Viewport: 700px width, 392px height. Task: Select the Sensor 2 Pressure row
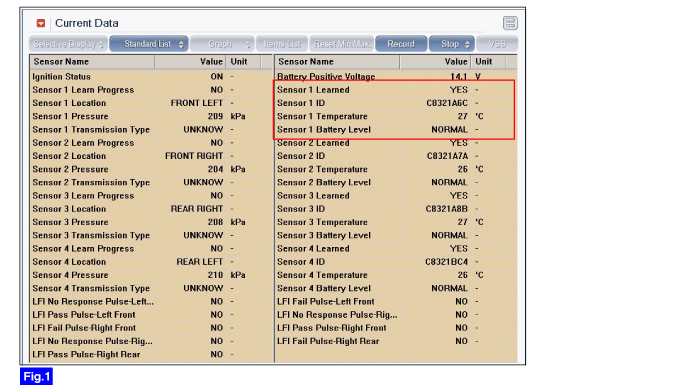tap(151, 169)
